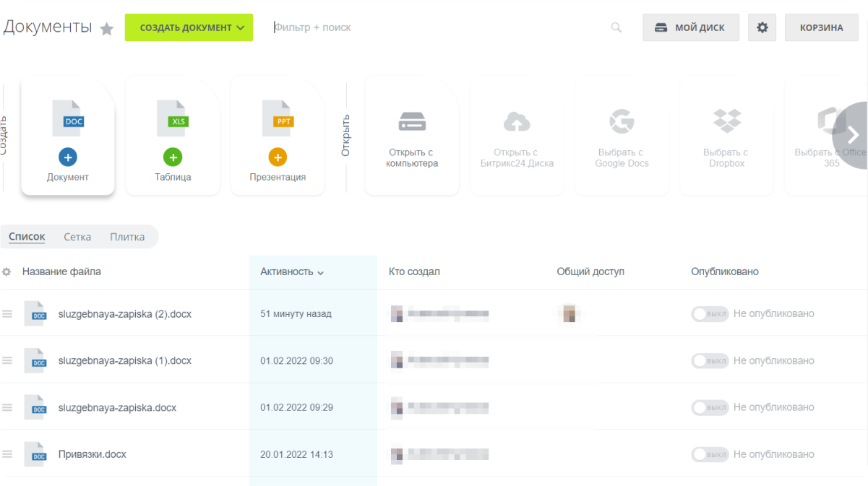The height and width of the screenshot is (486, 868).
Task: Open the Мой диск button
Action: [691, 27]
